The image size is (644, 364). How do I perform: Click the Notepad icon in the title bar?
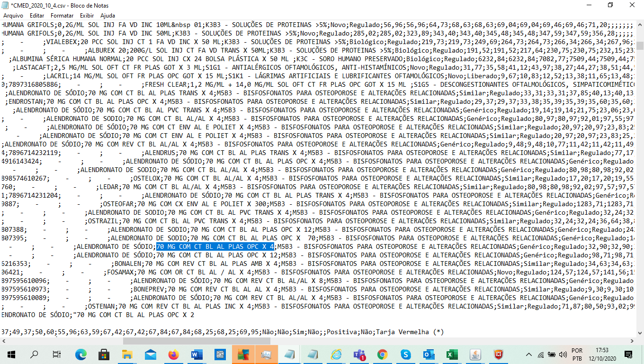tap(5, 5)
